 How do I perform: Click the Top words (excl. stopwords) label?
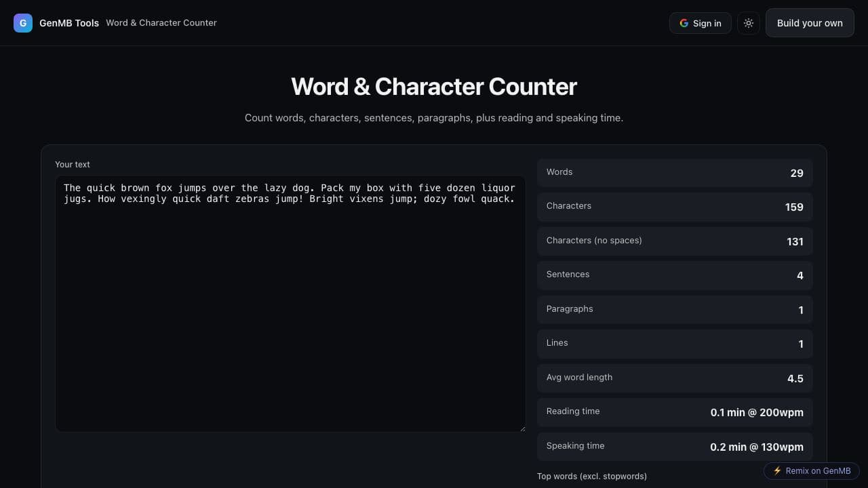(x=592, y=476)
